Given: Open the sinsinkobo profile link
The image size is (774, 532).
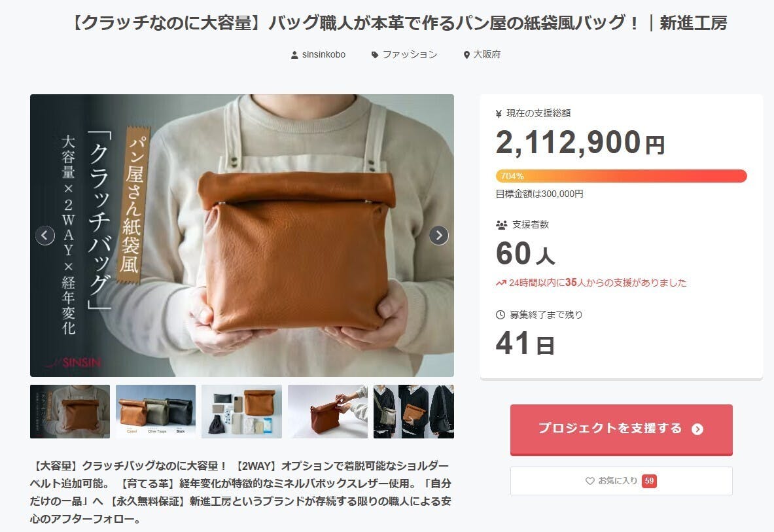Looking at the screenshot, I should [324, 55].
